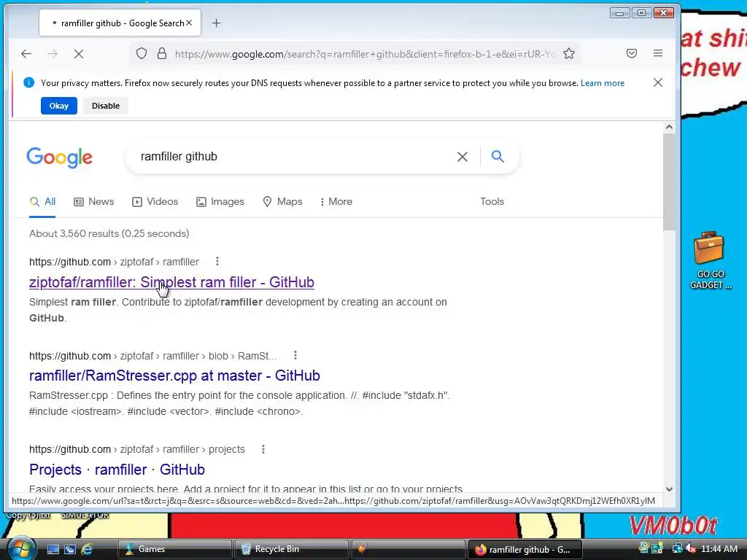The width and height of the screenshot is (747, 560).
Task: Dismiss the DNS privacy notification bar
Action: click(x=658, y=82)
